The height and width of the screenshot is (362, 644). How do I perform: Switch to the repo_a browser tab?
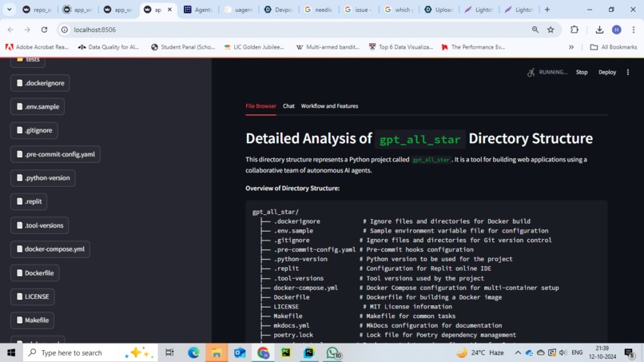coord(37,10)
